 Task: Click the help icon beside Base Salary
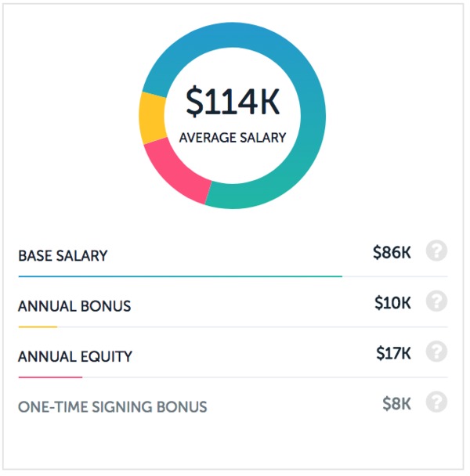[436, 251]
